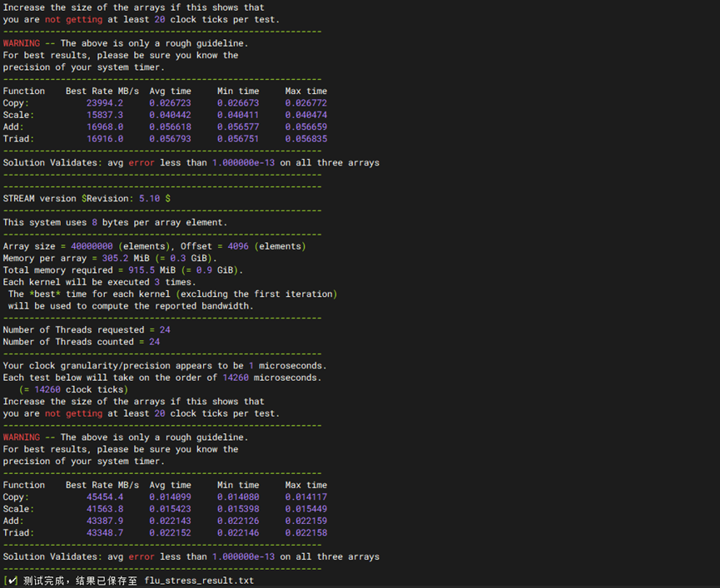This screenshot has width=720, height=588.
Task: Select the Offset value 4096
Action: point(238,246)
